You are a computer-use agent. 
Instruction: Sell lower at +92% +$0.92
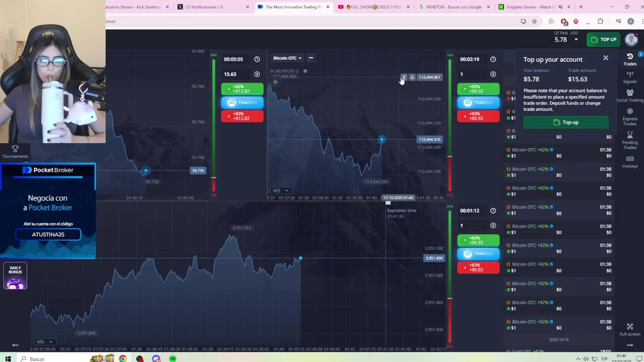[x=478, y=116]
